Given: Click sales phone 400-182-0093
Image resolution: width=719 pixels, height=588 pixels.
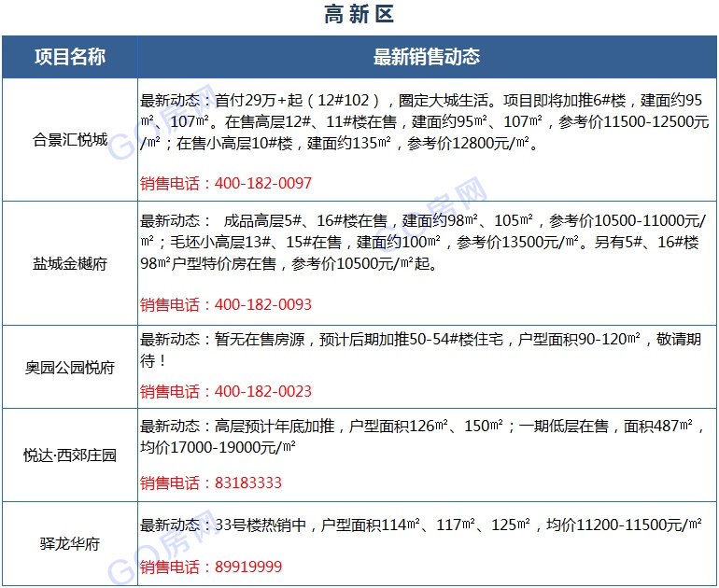Looking at the screenshot, I should tap(262, 304).
